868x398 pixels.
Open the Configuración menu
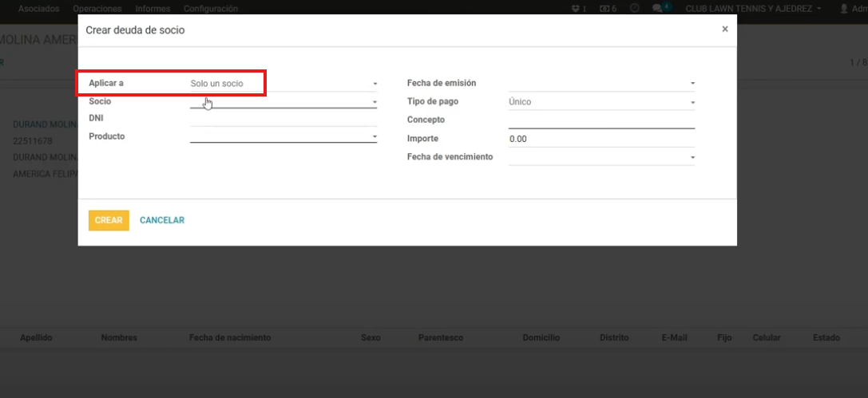[x=211, y=9]
